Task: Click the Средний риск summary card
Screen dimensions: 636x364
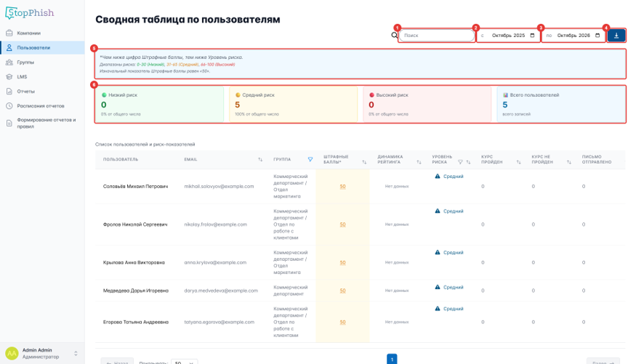Action: coord(293,104)
